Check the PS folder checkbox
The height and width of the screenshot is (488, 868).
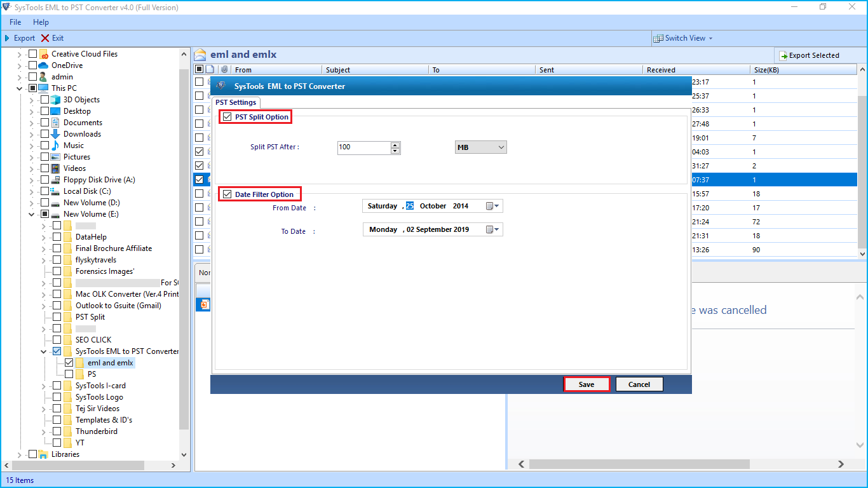click(69, 374)
